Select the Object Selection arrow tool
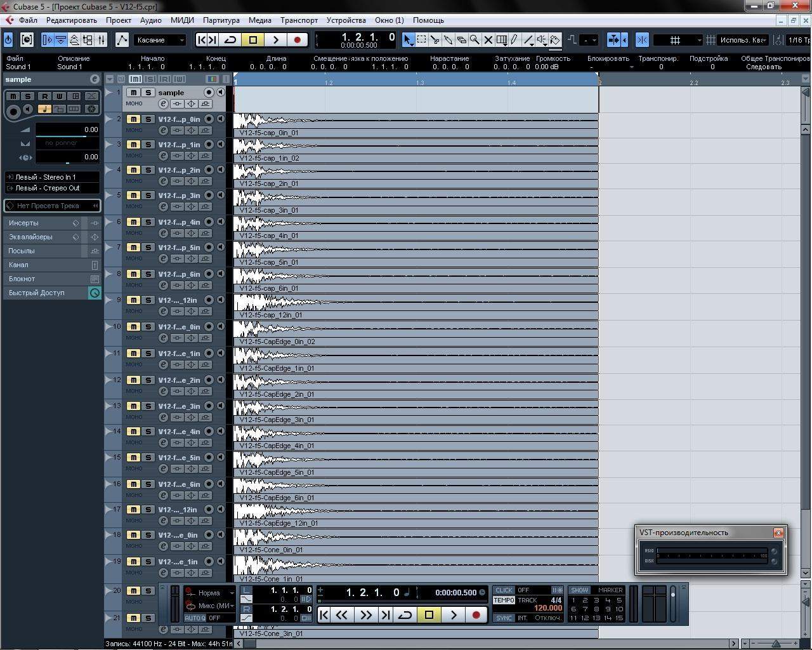Viewport: 812px width, 650px height. click(x=408, y=40)
